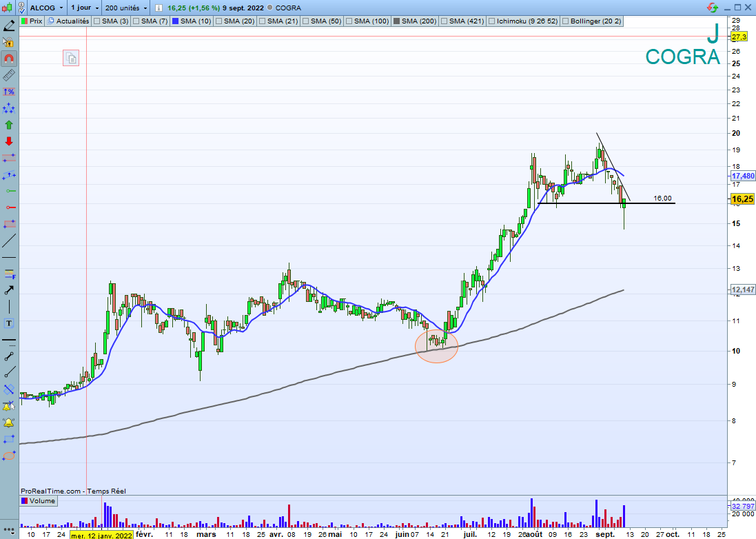This screenshot has height=539, width=756.
Task: Expand more drawing tools at toolbar bottom
Action: (9, 530)
